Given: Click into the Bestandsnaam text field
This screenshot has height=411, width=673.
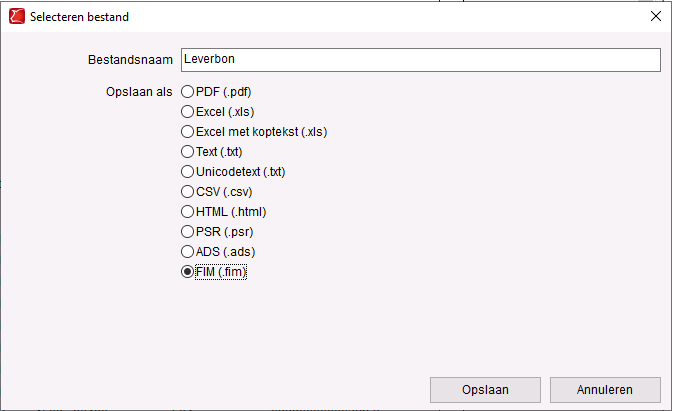Looking at the screenshot, I should [421, 60].
